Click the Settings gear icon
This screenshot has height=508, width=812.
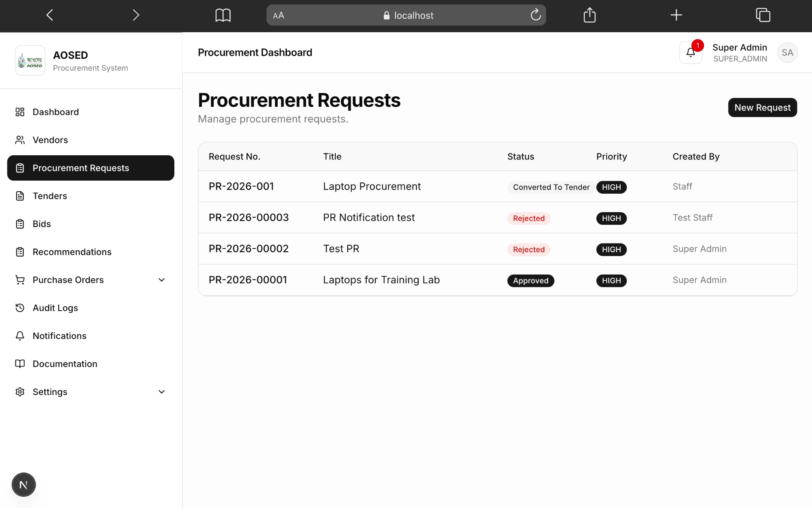(x=20, y=392)
